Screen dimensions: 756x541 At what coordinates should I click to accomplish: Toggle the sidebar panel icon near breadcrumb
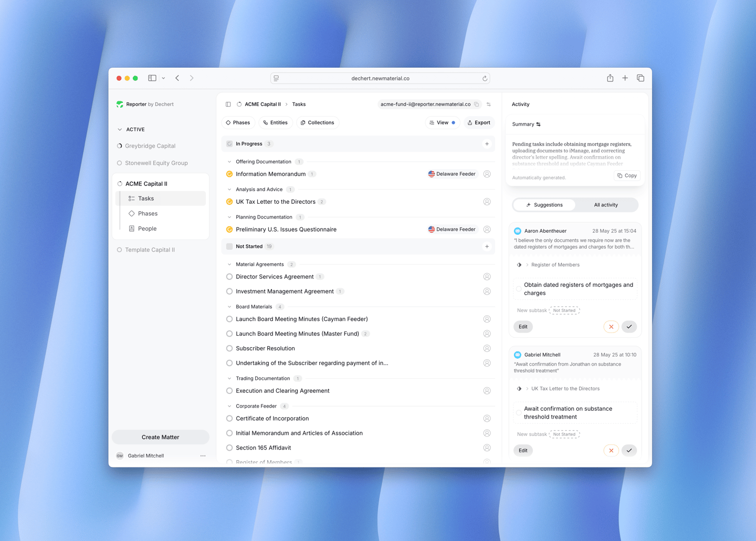(228, 105)
